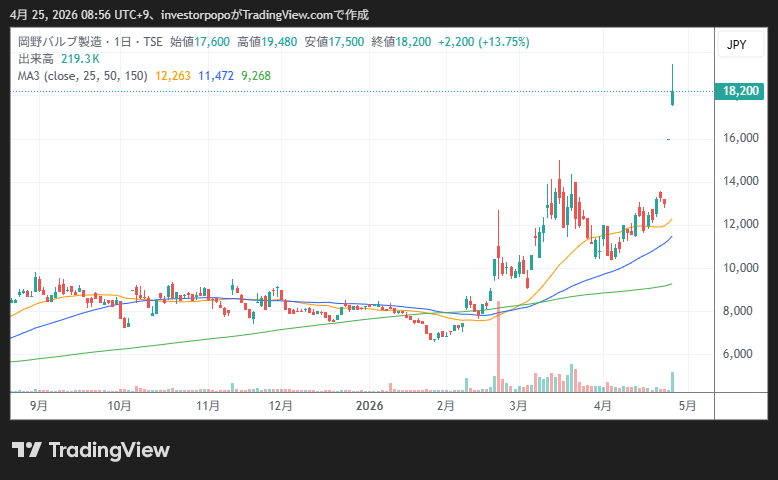This screenshot has width=778, height=480.
Task: Click the 3月 label on the time axis
Action: point(518,406)
